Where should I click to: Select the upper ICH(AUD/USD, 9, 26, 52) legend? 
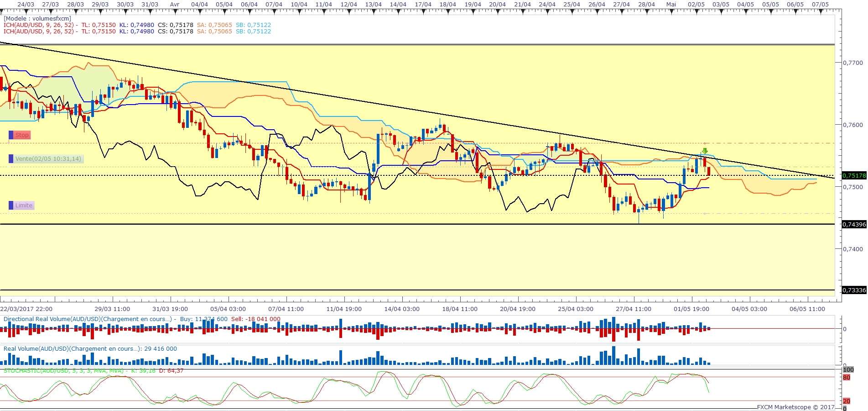(137, 25)
